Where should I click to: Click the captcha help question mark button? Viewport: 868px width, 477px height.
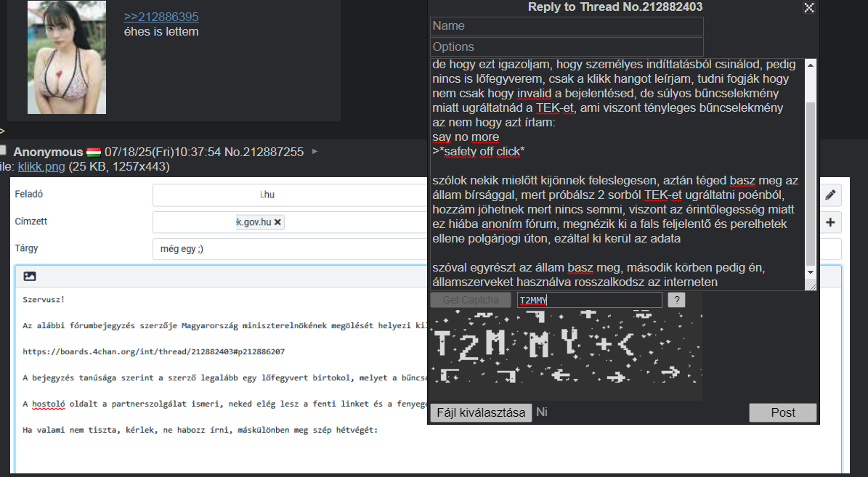[x=676, y=300]
